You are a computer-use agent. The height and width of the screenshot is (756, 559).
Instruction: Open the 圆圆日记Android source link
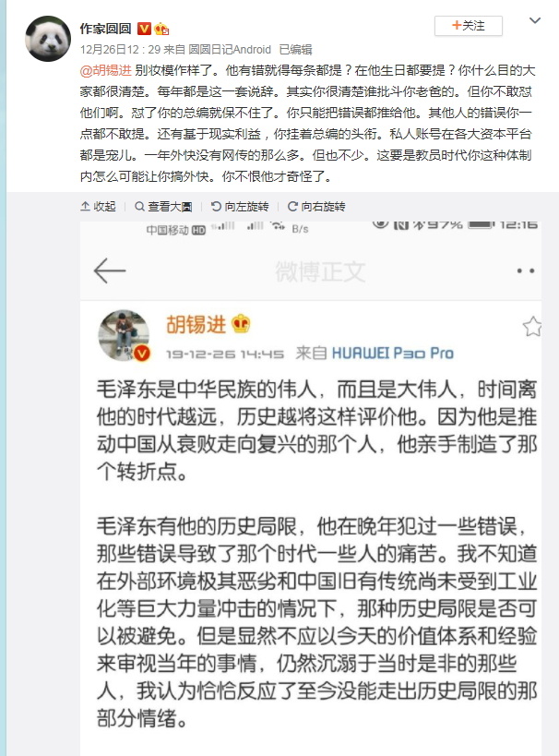coord(230,50)
